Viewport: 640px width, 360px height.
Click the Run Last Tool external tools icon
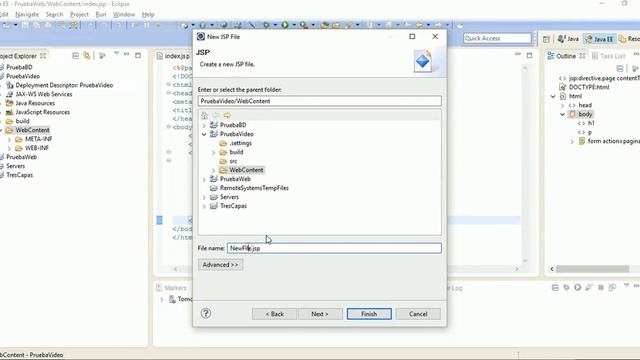pyautogui.click(x=304, y=25)
